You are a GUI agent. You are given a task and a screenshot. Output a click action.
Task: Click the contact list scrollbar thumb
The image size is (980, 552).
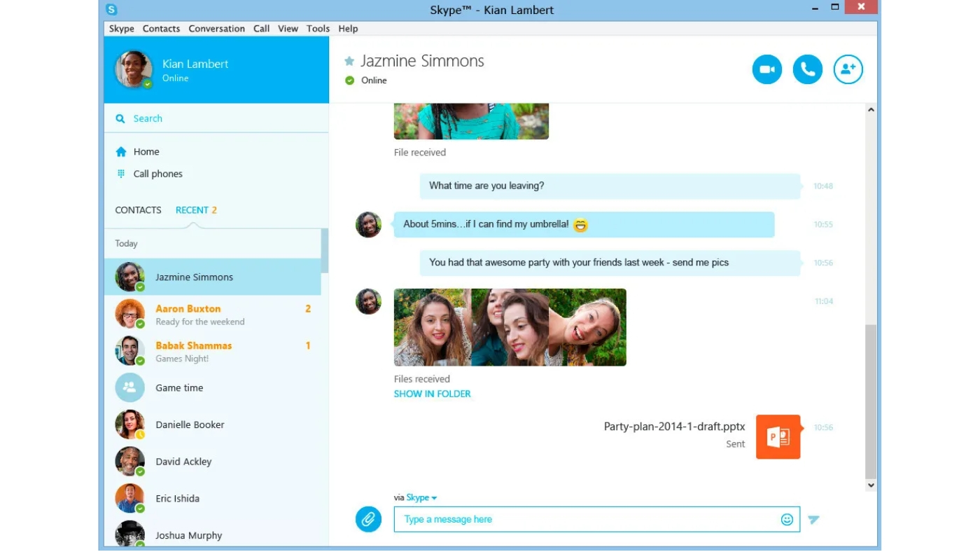[325, 251]
